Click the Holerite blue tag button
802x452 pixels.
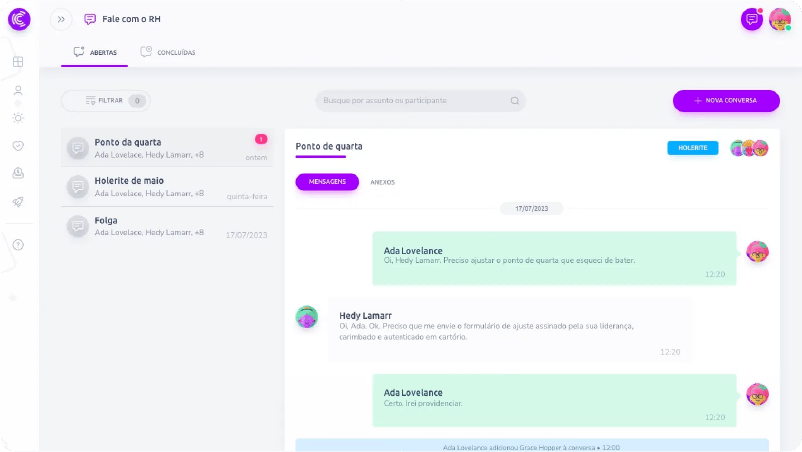(693, 148)
